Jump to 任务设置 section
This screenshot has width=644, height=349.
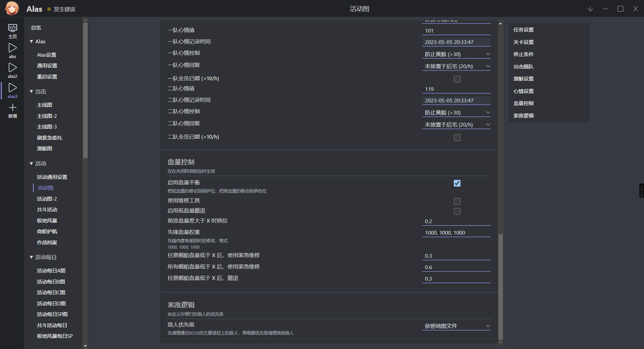524,30
